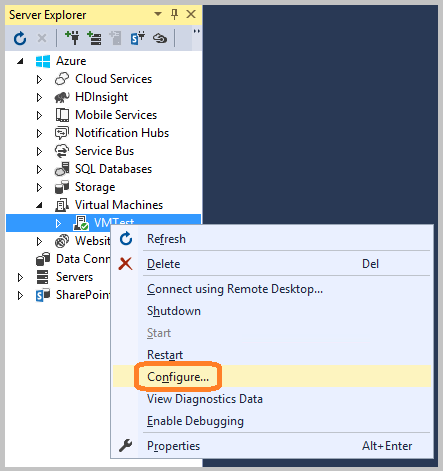
Task: Click the Mobile Services device icon
Action: click(x=62, y=115)
